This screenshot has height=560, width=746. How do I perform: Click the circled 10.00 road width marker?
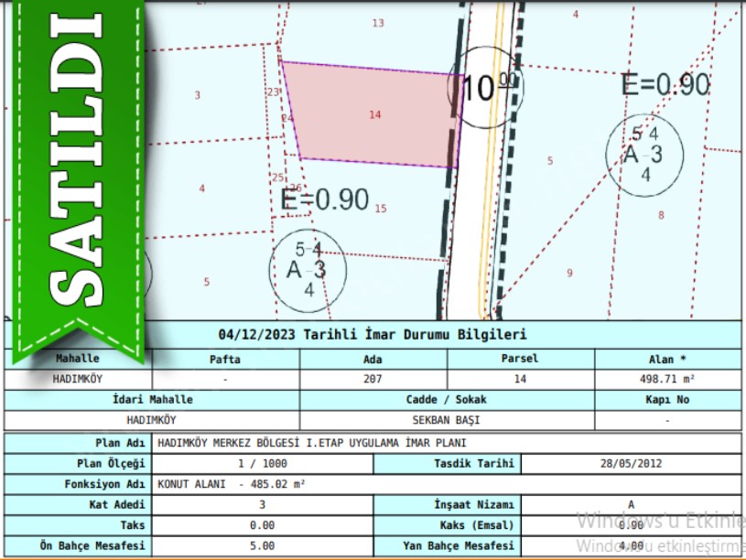point(485,88)
